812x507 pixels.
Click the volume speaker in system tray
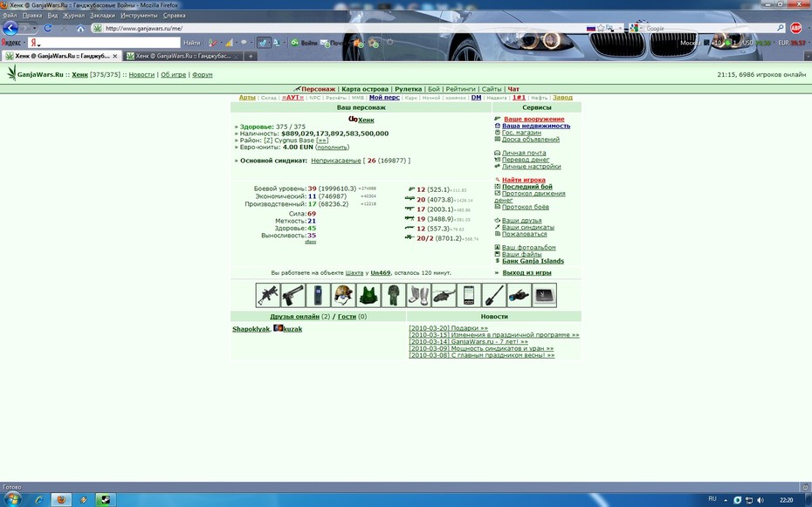click(760, 500)
